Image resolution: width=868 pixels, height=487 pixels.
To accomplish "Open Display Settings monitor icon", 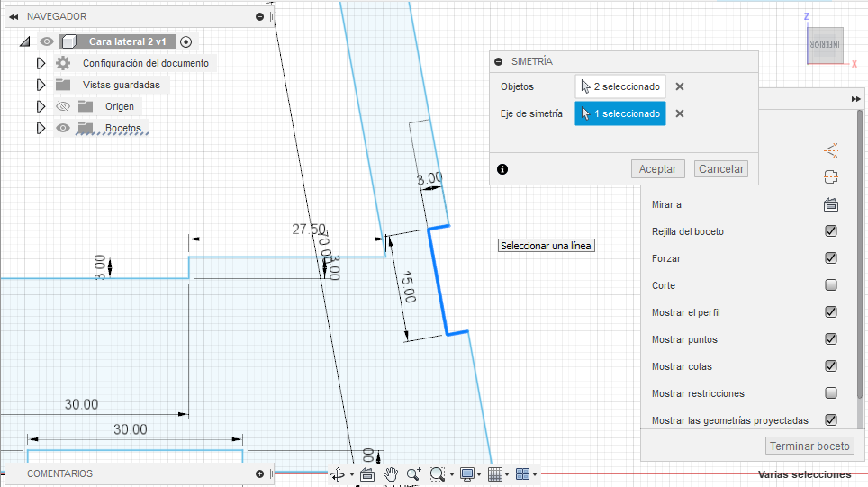I will pos(467,474).
